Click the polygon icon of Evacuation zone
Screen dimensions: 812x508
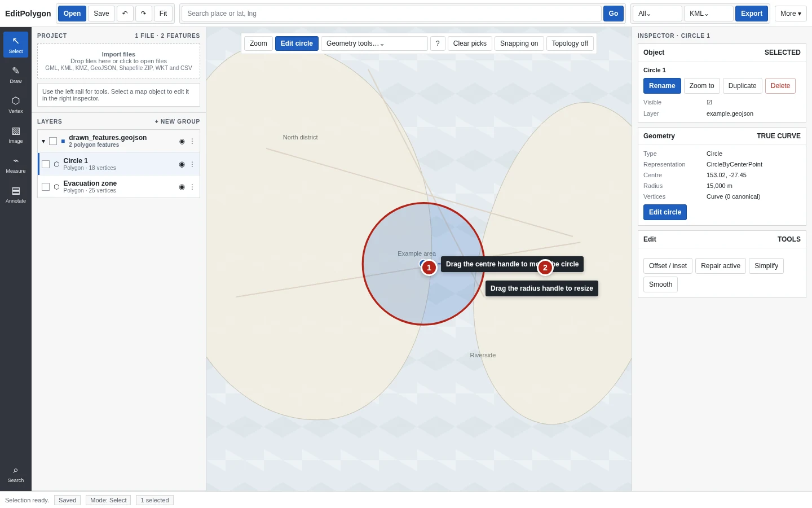[x=56, y=187]
